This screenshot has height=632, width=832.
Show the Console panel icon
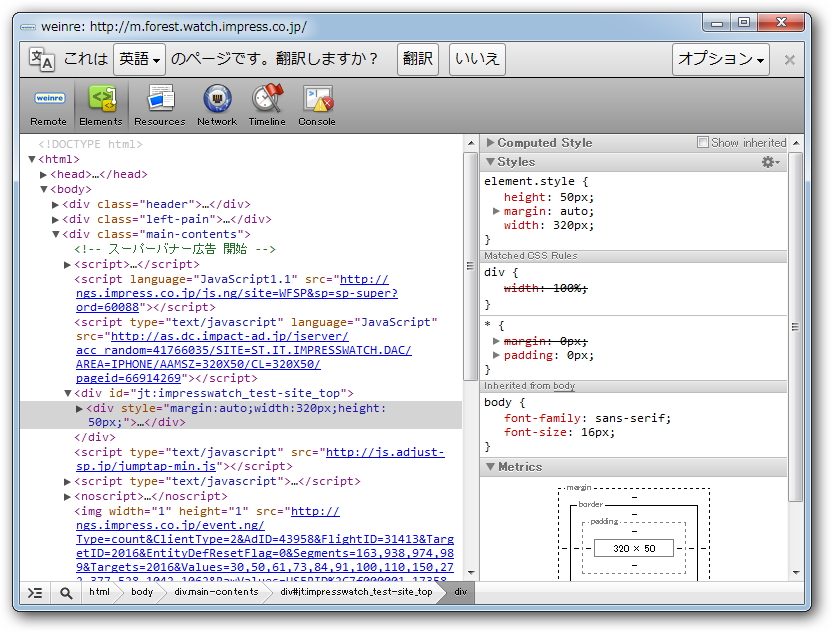(x=317, y=105)
